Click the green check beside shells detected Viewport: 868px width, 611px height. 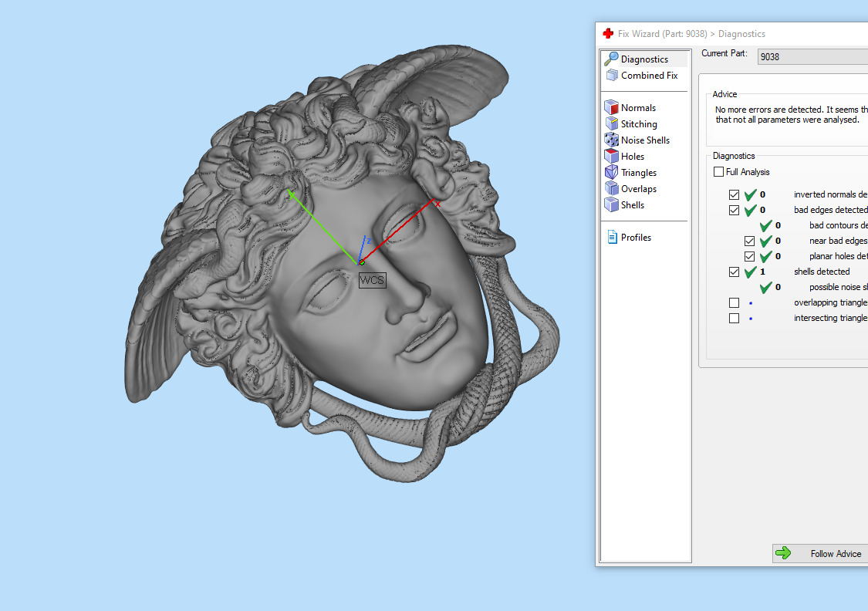coord(751,272)
